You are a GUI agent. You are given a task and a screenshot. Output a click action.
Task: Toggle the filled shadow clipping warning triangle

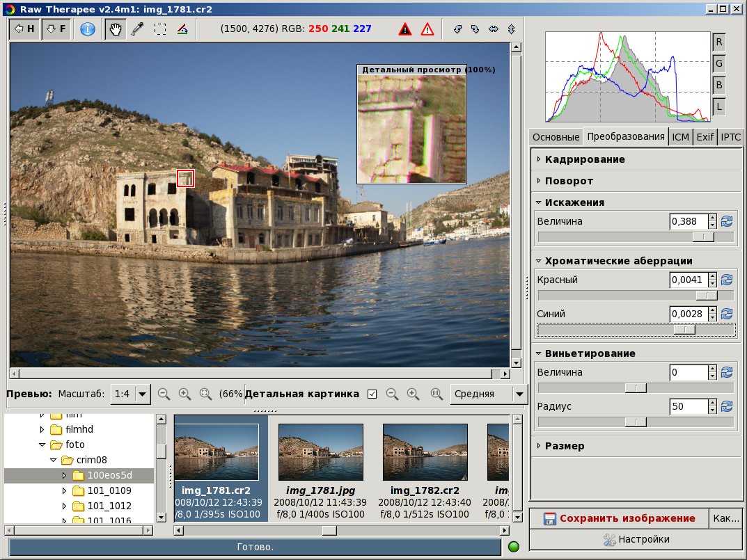(x=405, y=29)
